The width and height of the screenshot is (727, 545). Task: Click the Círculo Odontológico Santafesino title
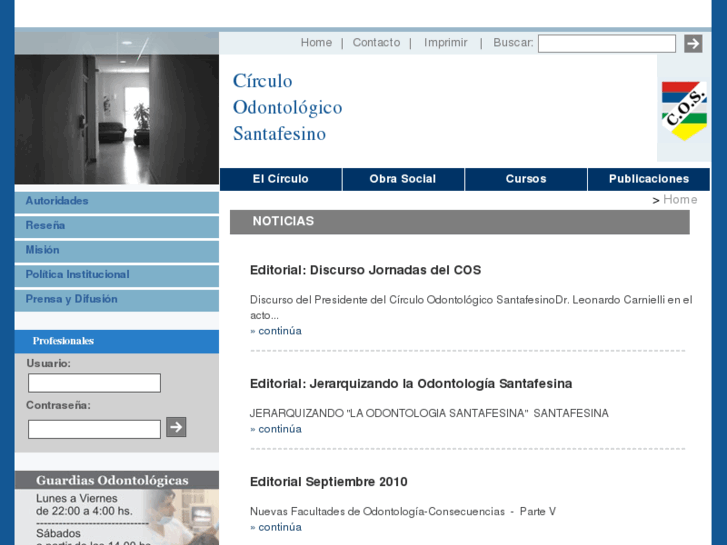[x=287, y=107]
